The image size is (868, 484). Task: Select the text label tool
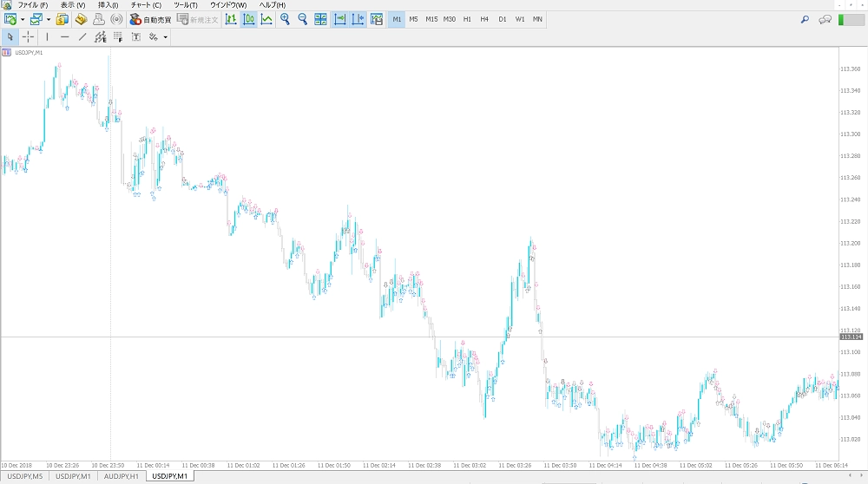[x=135, y=37]
